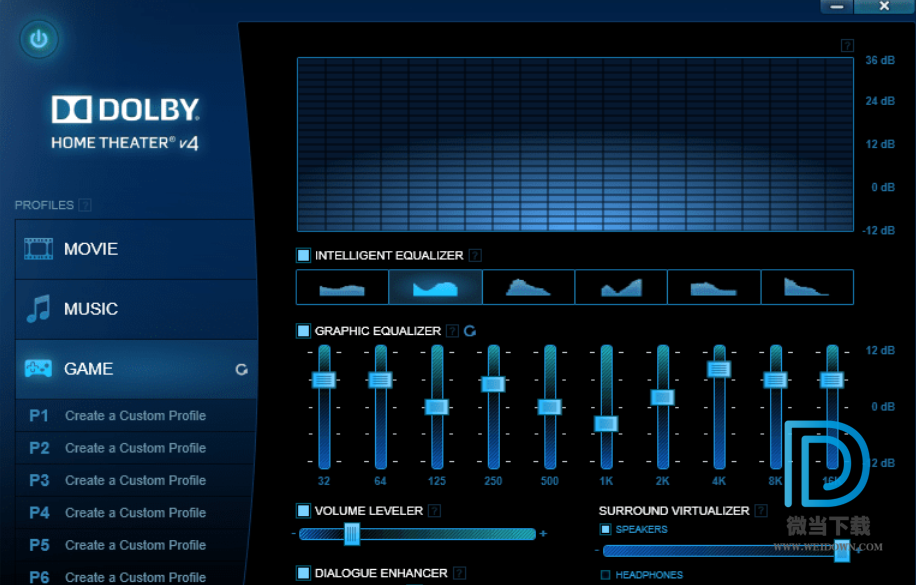The height and width of the screenshot is (585, 916).
Task: Open Dialogue Enhancer help icon
Action: (460, 573)
